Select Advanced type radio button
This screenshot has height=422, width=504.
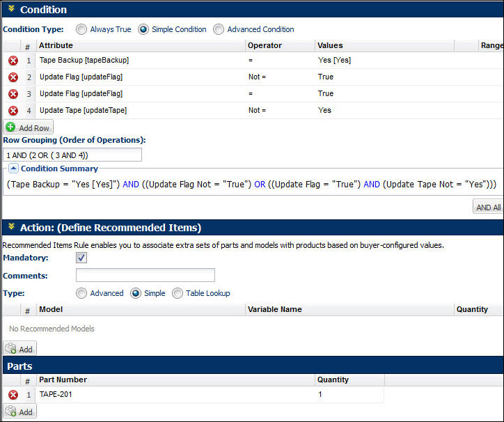tap(81, 293)
